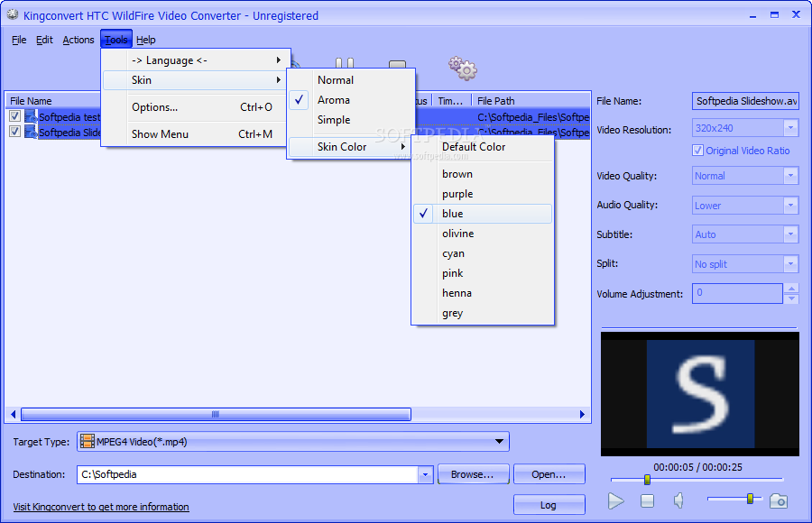Choose Default Color skin color
This screenshot has height=523, width=812.
483,147
